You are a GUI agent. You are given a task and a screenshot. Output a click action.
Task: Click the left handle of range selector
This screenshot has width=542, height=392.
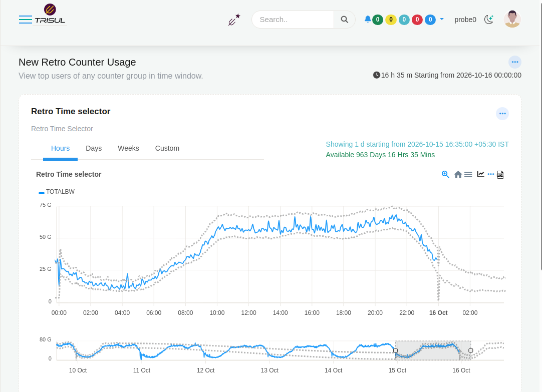pyautogui.click(x=395, y=350)
